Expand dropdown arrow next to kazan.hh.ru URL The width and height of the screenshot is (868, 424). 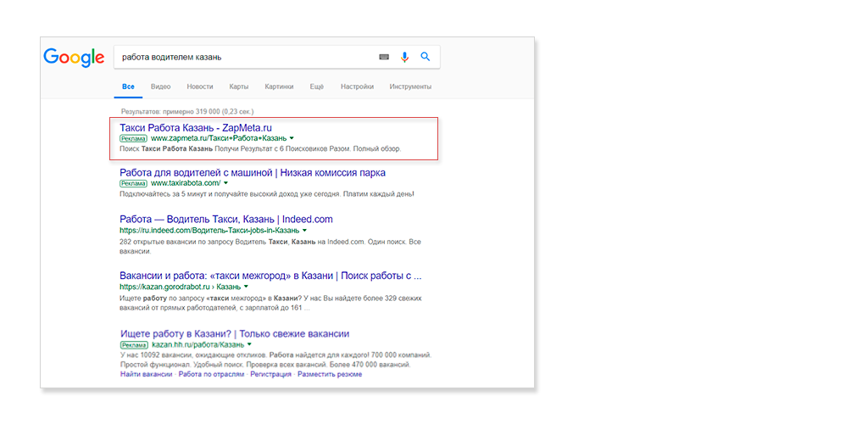coord(248,346)
